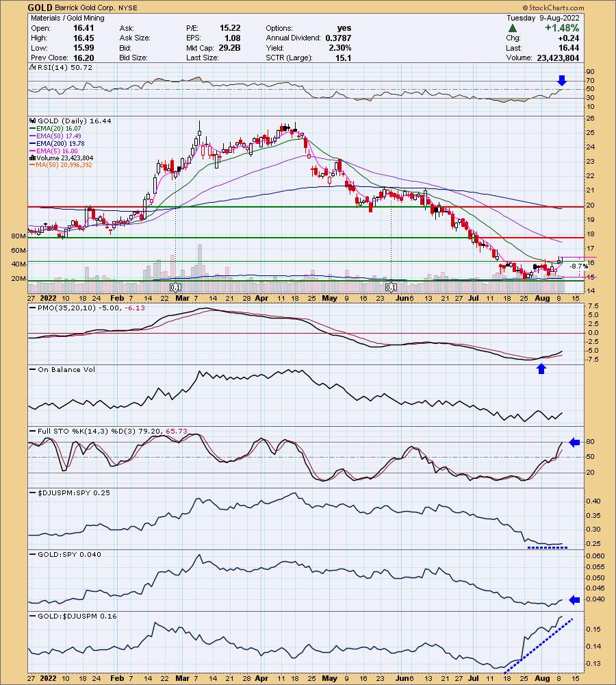Select the Low price 15.99

coord(84,48)
